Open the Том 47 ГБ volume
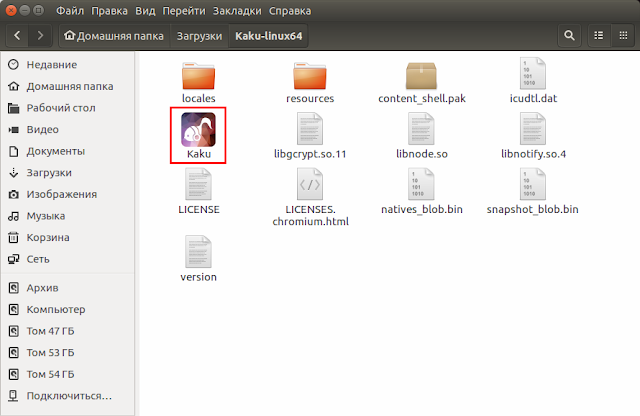Viewport: 640px width, 416px height. pos(67,331)
